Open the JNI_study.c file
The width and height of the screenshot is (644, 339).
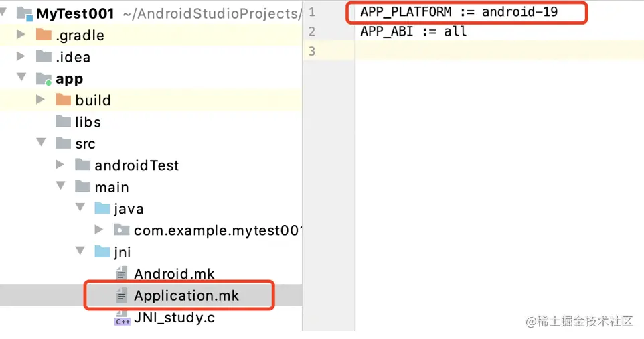[174, 318]
